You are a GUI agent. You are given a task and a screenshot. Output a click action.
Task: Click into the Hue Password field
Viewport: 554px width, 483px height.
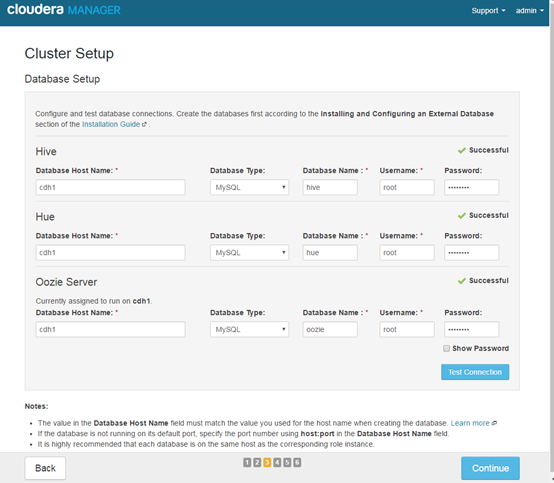[x=472, y=253]
